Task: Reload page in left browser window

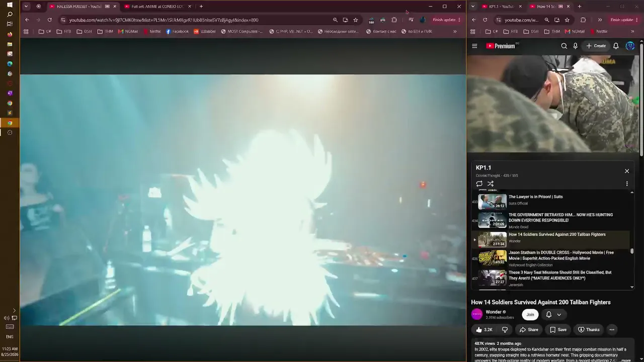Action: point(49,20)
